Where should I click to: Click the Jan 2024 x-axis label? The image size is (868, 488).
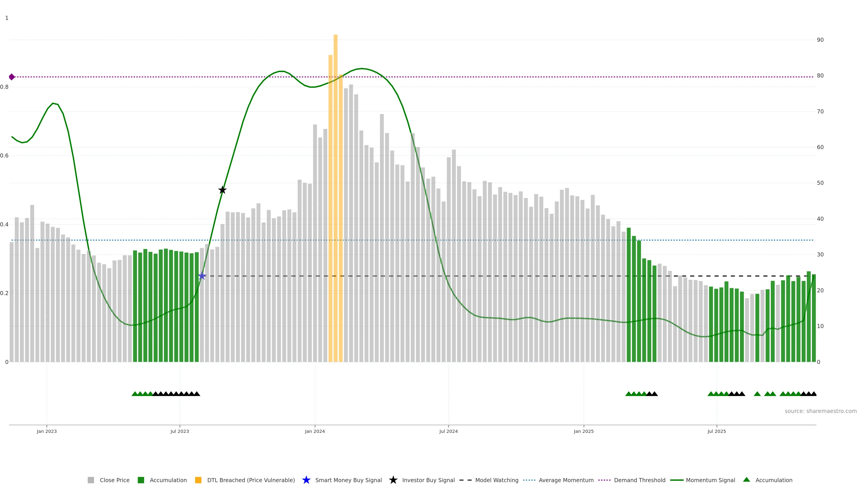315,432
